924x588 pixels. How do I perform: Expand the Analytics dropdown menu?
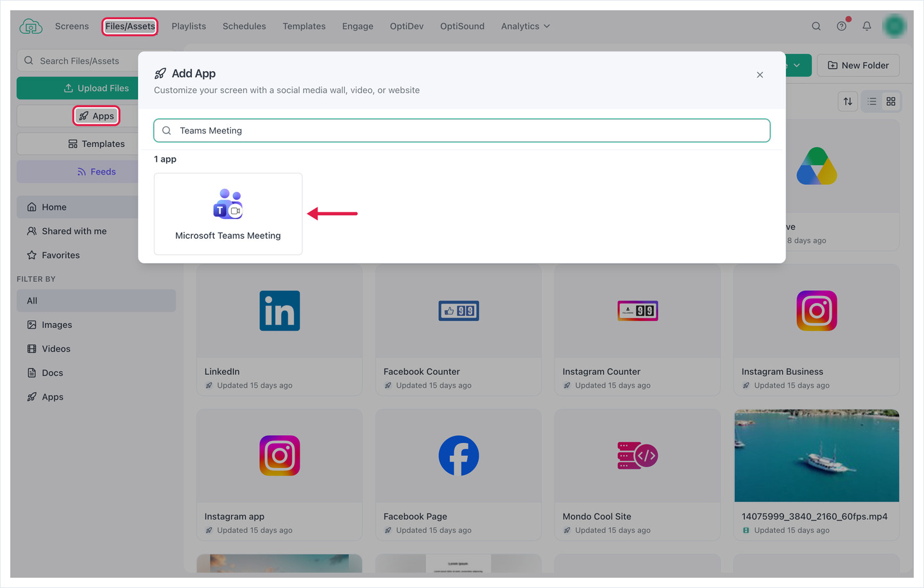[526, 26]
